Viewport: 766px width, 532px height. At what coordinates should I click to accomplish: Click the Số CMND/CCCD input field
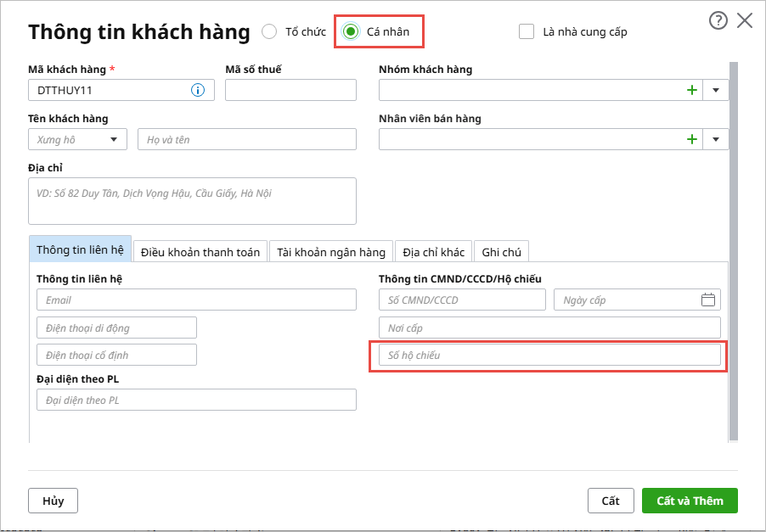(x=462, y=300)
